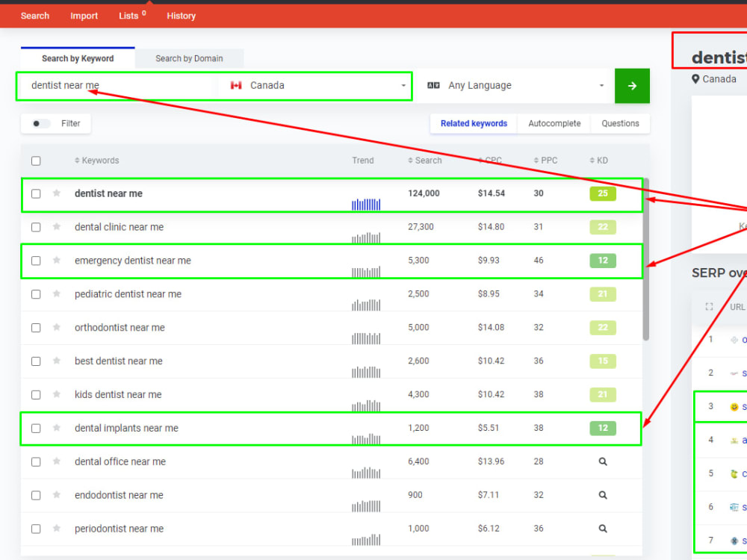Click the Canada flag icon
Image resolution: width=747 pixels, height=560 pixels.
[236, 85]
